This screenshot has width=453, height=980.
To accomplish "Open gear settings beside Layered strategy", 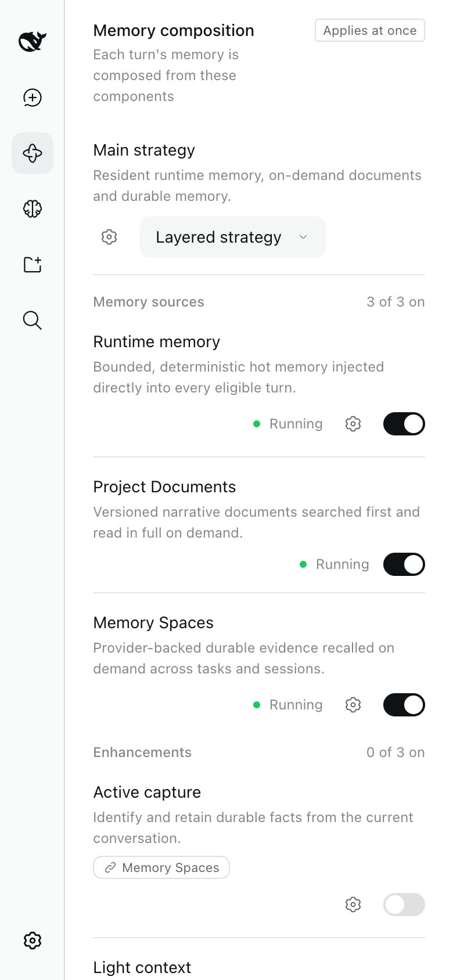I will 109,237.
